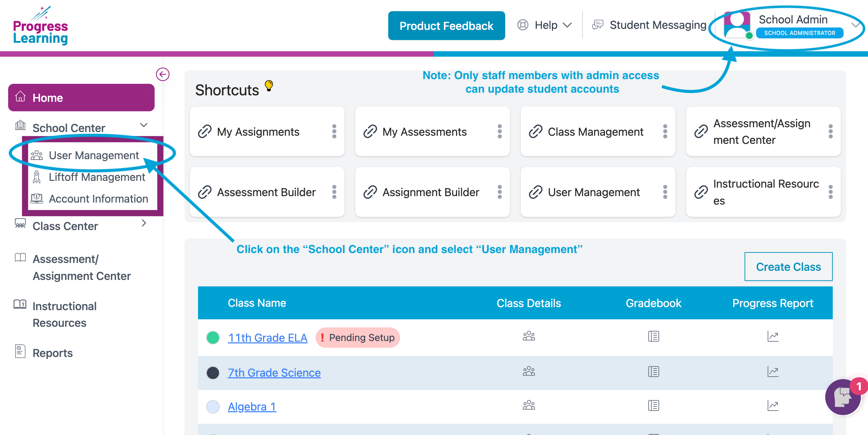Open progress report for Algebra 1

(x=773, y=405)
